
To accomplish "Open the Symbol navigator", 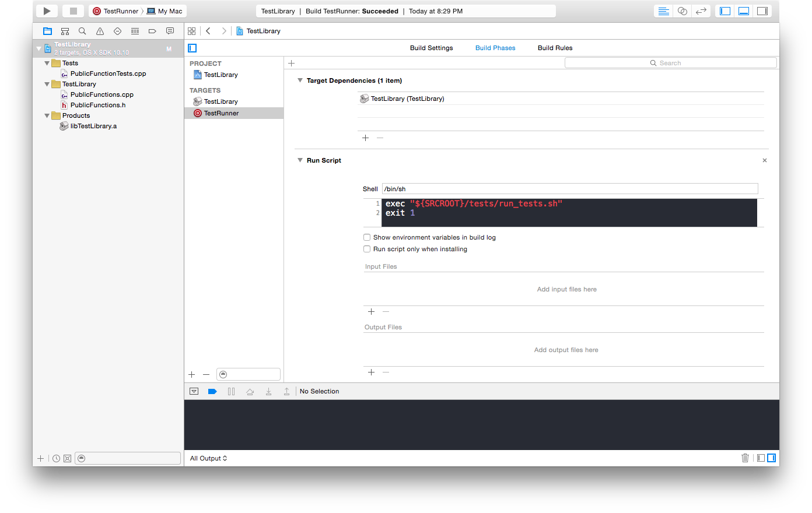I will click(65, 31).
